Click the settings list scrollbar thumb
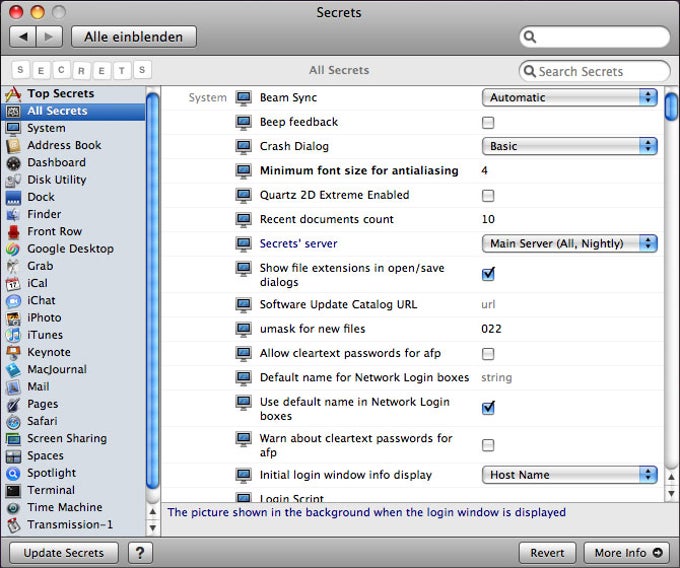Image resolution: width=680 pixels, height=568 pixels. [671, 106]
